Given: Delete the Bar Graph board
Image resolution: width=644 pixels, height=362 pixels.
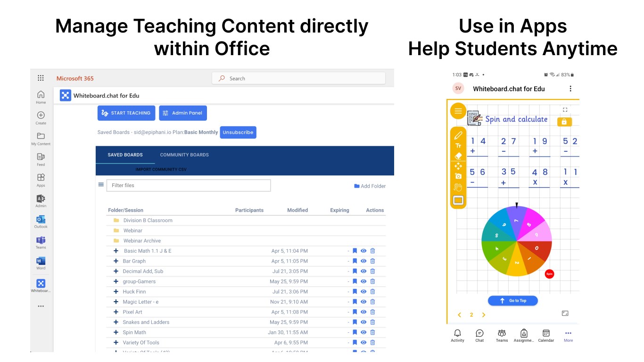Looking at the screenshot, I should (372, 261).
